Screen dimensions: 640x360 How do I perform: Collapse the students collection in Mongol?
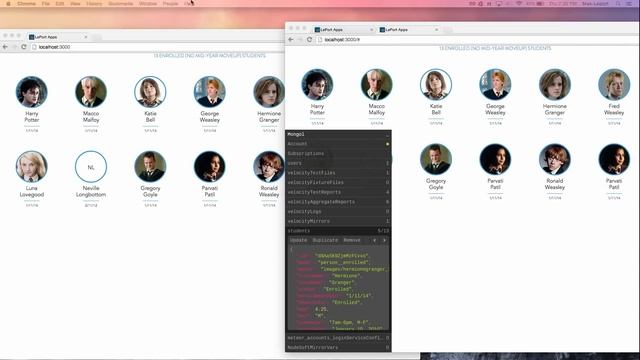(x=338, y=231)
